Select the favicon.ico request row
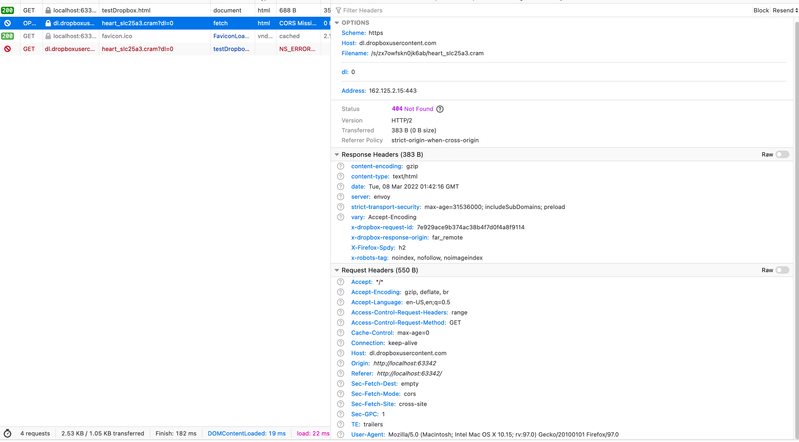 [x=165, y=36]
